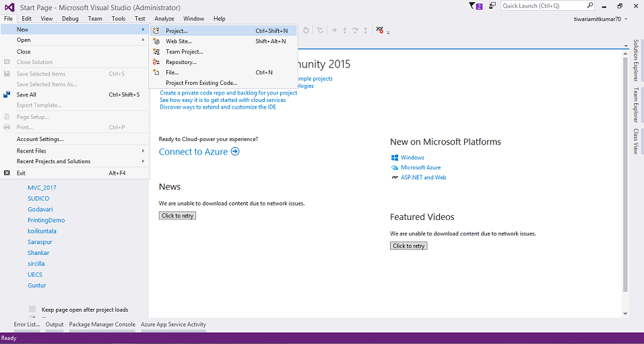Click the Windows logo icon
This screenshot has width=644, height=344.
coord(395,158)
